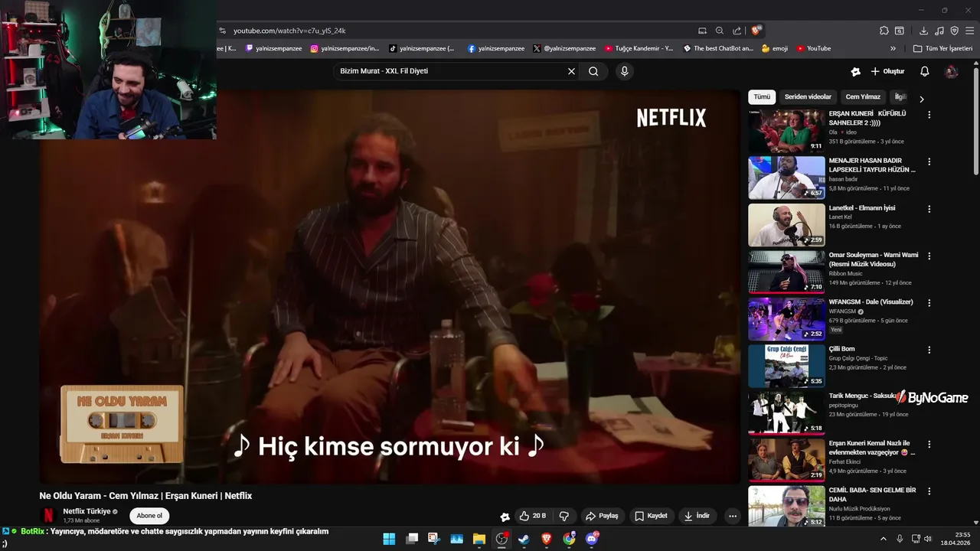The image size is (980, 551).
Task: Open options menu for ERŞAN KUNERİ KÜFÜRLÜ SAHNELER video
Action: click(x=929, y=115)
